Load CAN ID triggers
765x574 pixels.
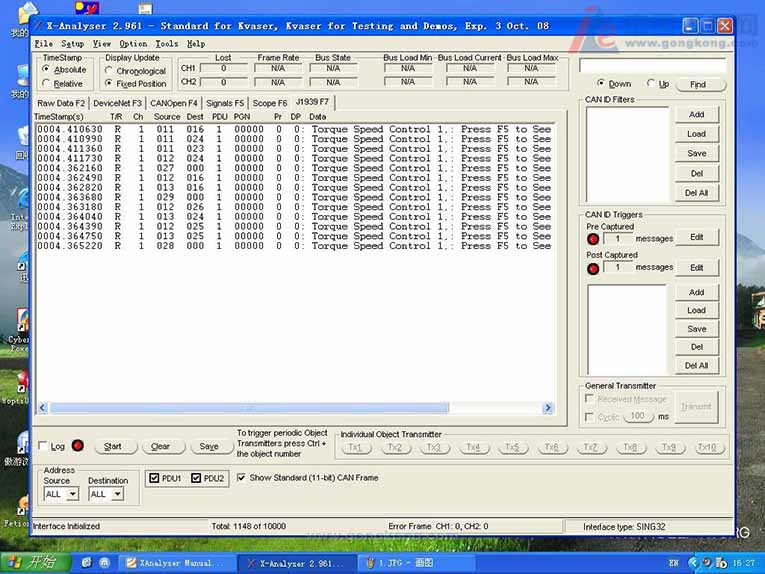(697, 310)
